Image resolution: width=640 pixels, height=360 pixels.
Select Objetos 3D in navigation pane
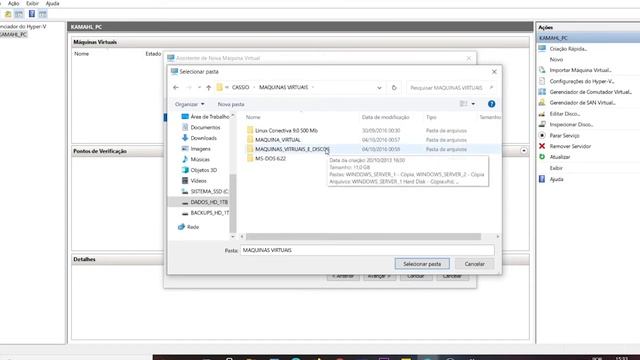click(203, 170)
